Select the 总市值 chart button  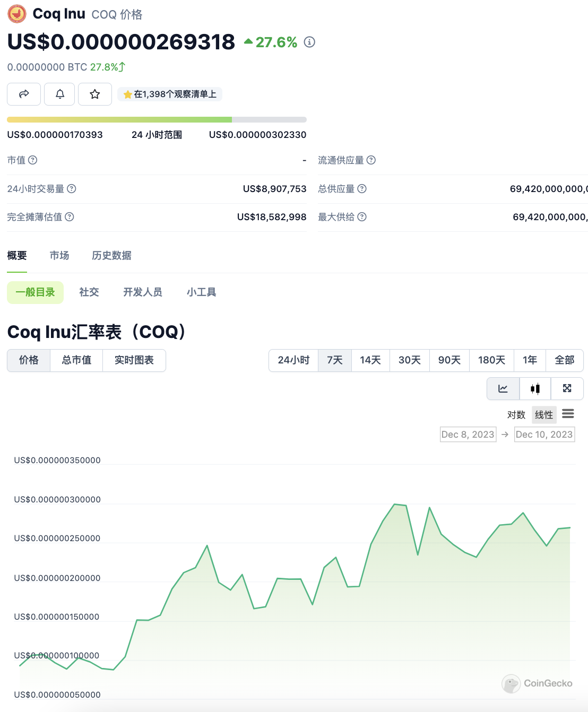(x=76, y=360)
